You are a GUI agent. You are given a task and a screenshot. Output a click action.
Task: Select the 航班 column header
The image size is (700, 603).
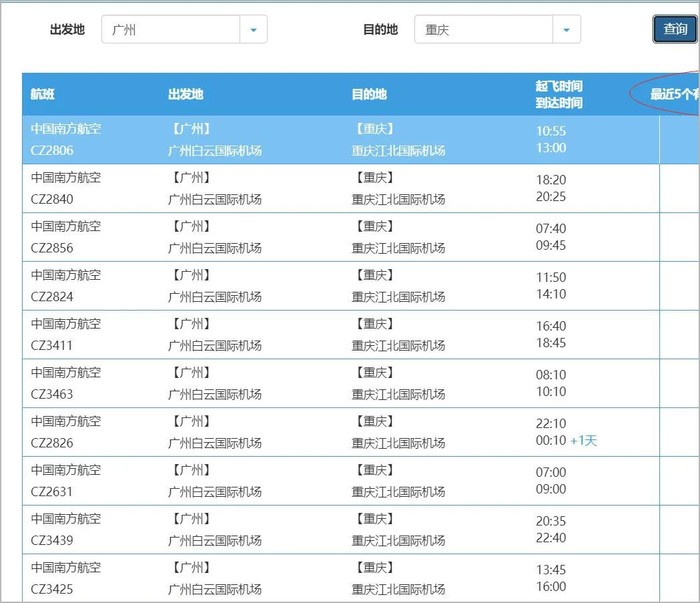pos(43,94)
